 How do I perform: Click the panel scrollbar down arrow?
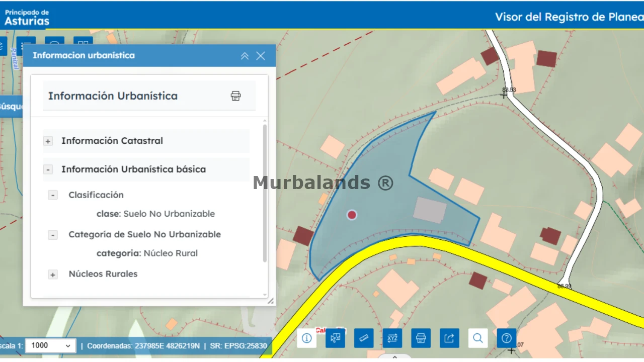[x=265, y=295]
